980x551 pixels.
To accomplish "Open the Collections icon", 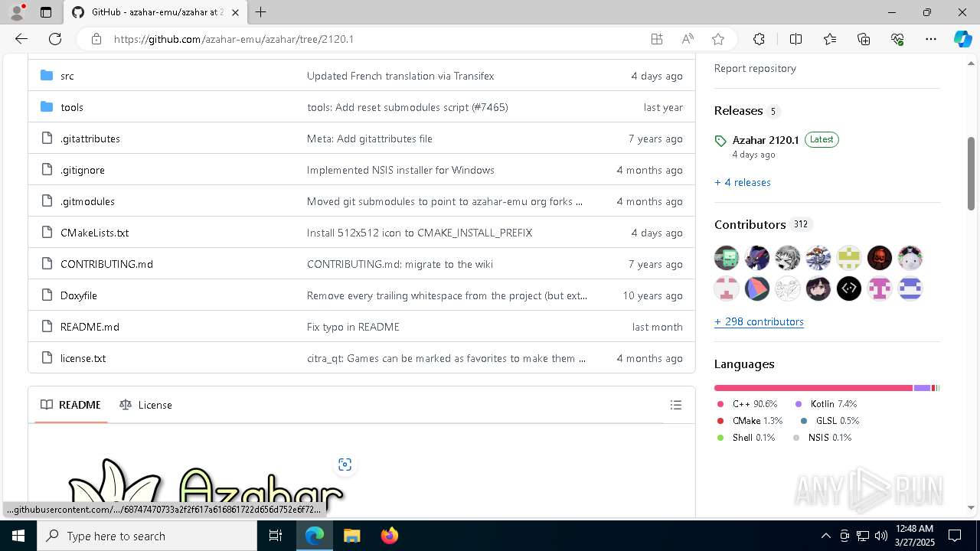I will 864,39.
